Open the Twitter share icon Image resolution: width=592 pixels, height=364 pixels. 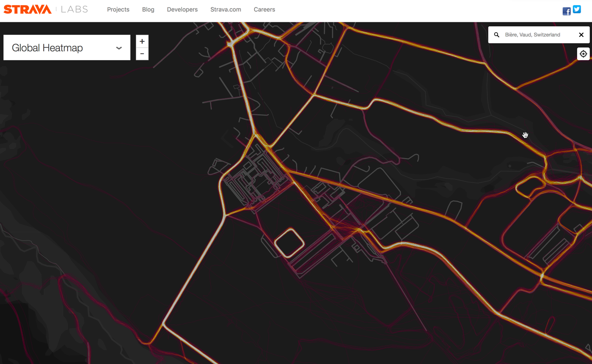(x=577, y=9)
